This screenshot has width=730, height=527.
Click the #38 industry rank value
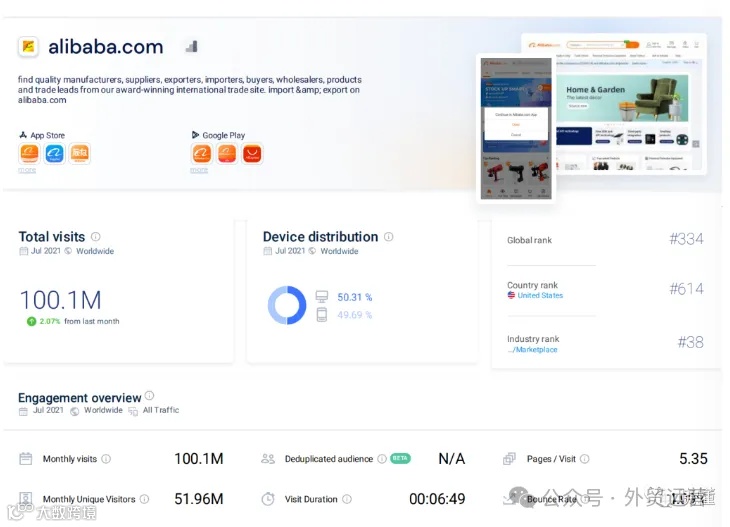click(x=690, y=342)
